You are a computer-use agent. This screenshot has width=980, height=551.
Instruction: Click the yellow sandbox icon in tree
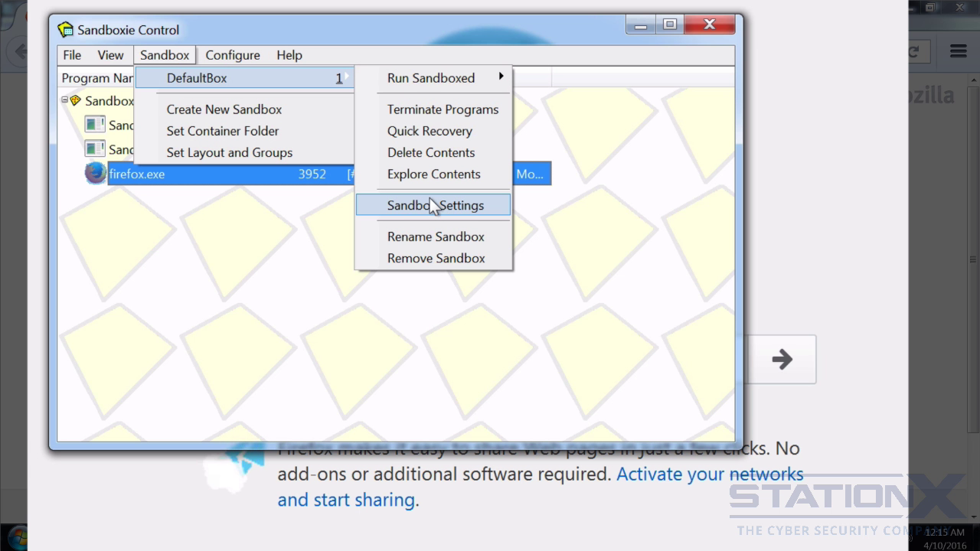tap(76, 100)
